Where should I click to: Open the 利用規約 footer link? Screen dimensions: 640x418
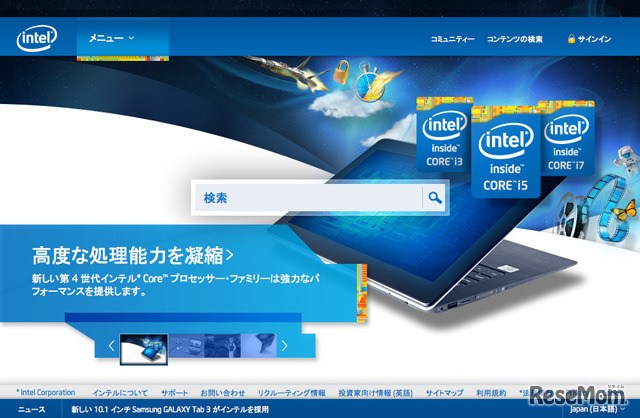tap(491, 393)
